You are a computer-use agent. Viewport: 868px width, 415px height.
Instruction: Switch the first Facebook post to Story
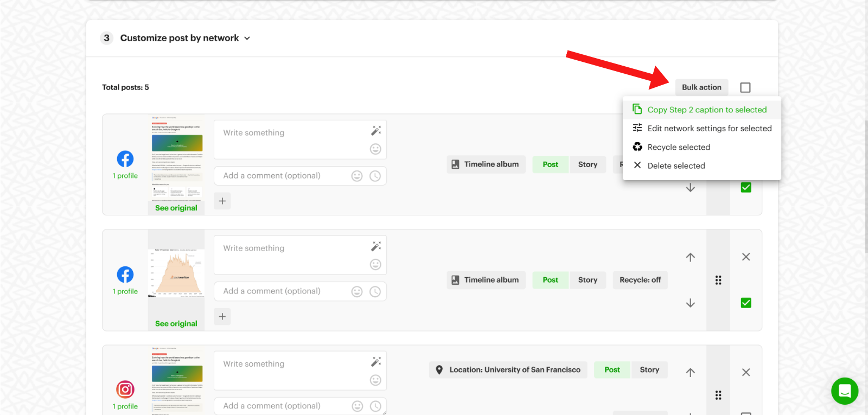pyautogui.click(x=588, y=164)
